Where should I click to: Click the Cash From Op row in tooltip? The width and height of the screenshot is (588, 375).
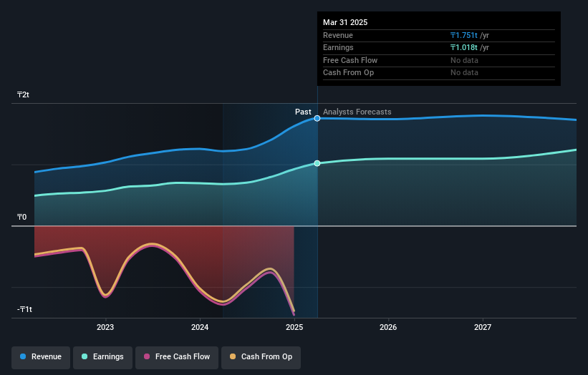pyautogui.click(x=439, y=73)
